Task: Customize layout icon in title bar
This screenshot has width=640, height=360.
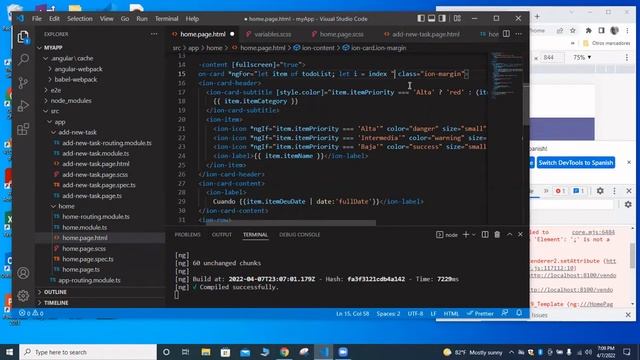Action: [x=457, y=18]
